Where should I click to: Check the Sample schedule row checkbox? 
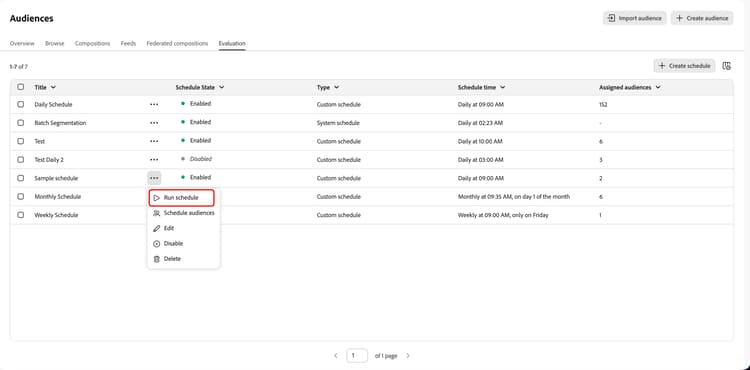[x=21, y=178]
